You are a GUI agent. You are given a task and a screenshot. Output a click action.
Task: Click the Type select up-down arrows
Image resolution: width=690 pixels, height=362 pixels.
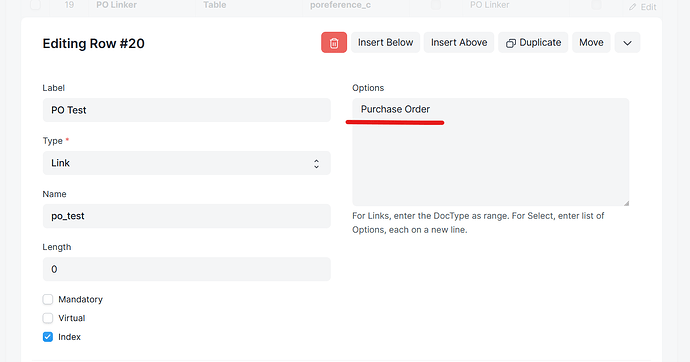click(x=316, y=164)
